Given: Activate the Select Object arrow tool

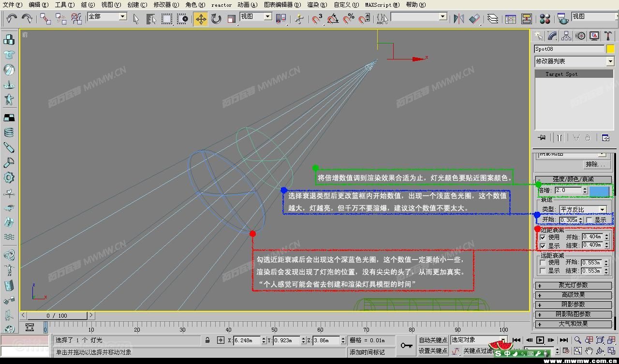Looking at the screenshot, I should click(136, 18).
